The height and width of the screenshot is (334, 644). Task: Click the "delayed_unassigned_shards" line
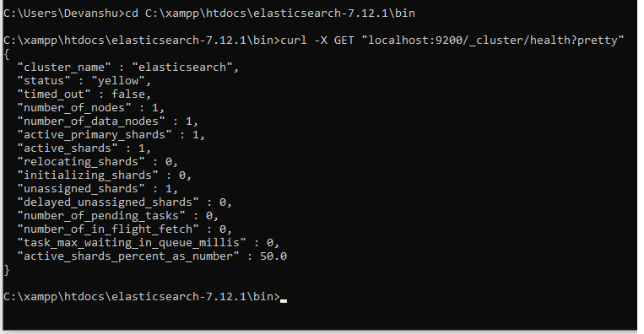pyautogui.click(x=124, y=202)
